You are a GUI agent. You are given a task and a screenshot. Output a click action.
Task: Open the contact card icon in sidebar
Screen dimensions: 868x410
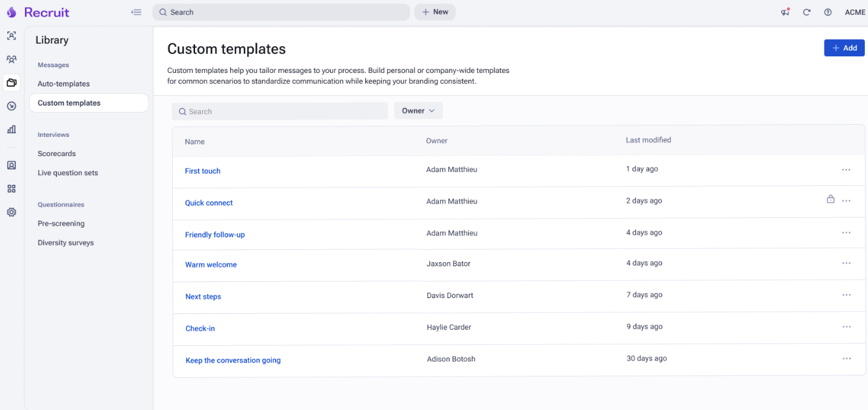coord(12,164)
